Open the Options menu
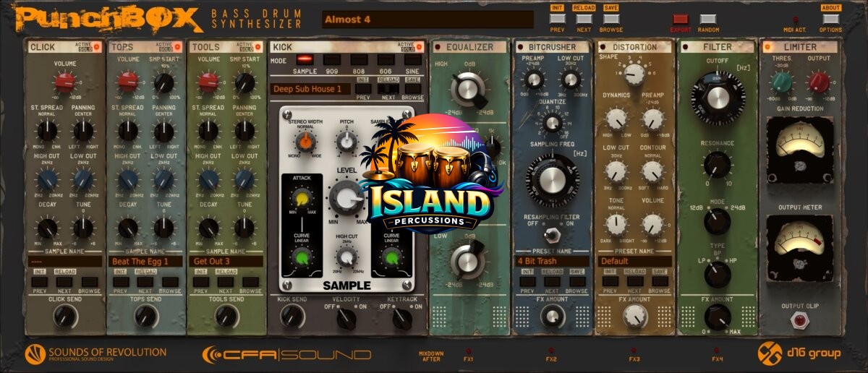Screen dimensions: 868x373 point(830,19)
